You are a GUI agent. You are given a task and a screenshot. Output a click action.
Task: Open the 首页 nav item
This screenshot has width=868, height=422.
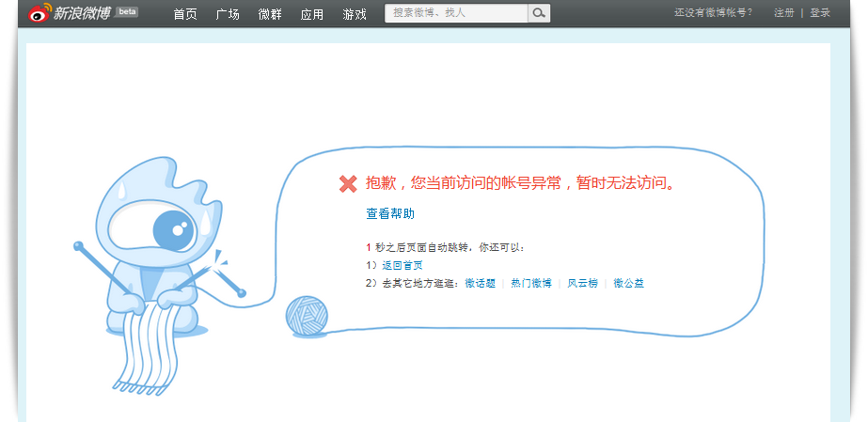coord(185,14)
